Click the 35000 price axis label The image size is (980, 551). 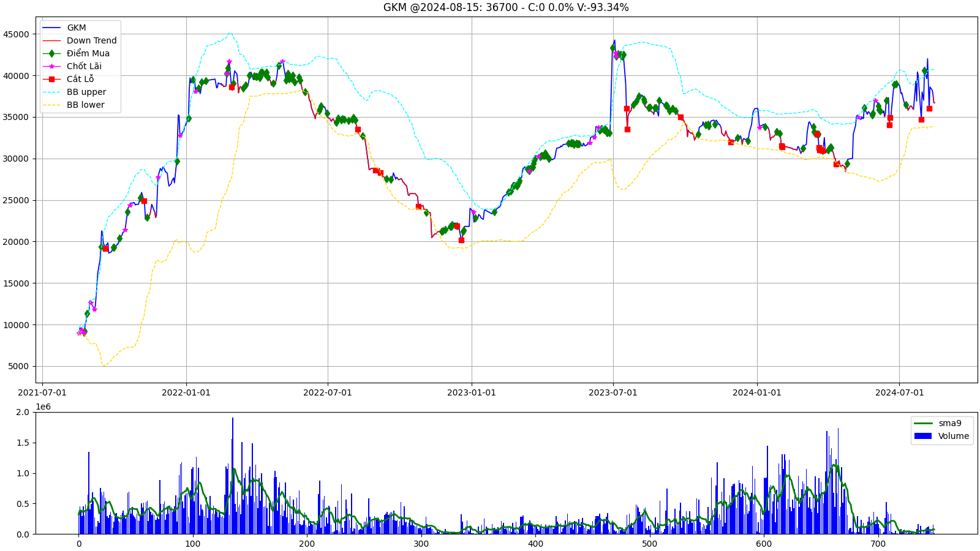pyautogui.click(x=16, y=117)
